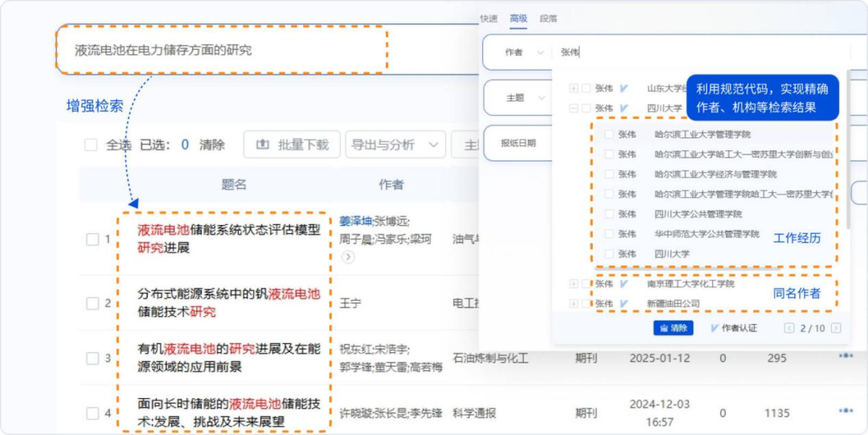Open the 导出与分析 dropdown
Screen dimensions: 868x435
[395, 145]
